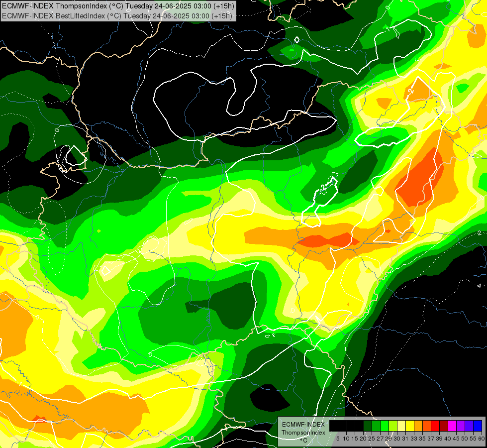Click legend tick label 50
487x448 pixels.
[x=465, y=439]
